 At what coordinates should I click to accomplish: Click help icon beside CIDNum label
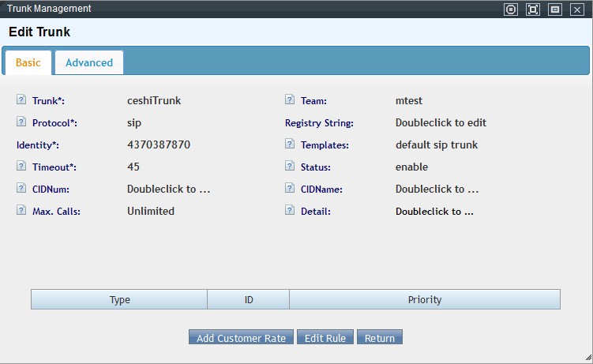pyautogui.click(x=21, y=190)
